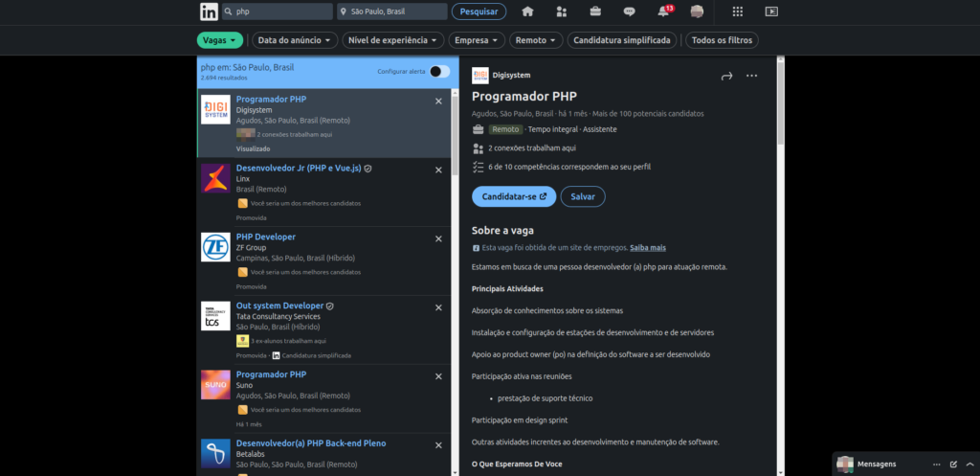Click the Pesquisar button

tap(479, 11)
